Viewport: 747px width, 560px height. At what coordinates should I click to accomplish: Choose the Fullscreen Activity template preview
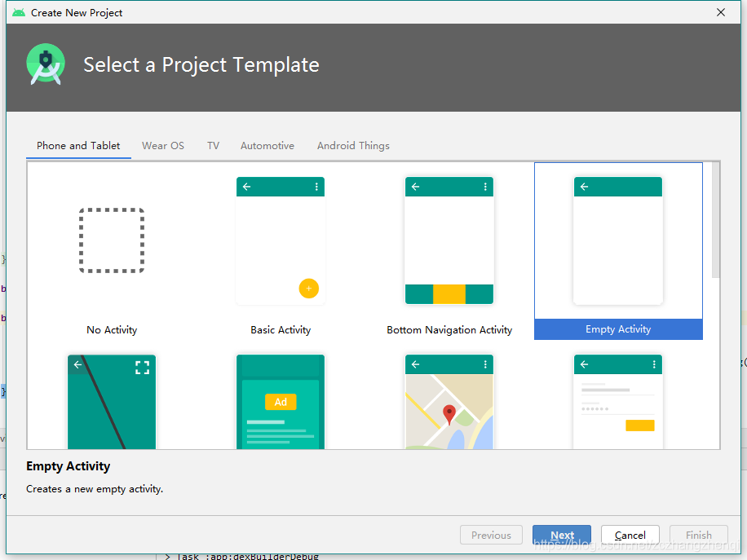(112, 402)
